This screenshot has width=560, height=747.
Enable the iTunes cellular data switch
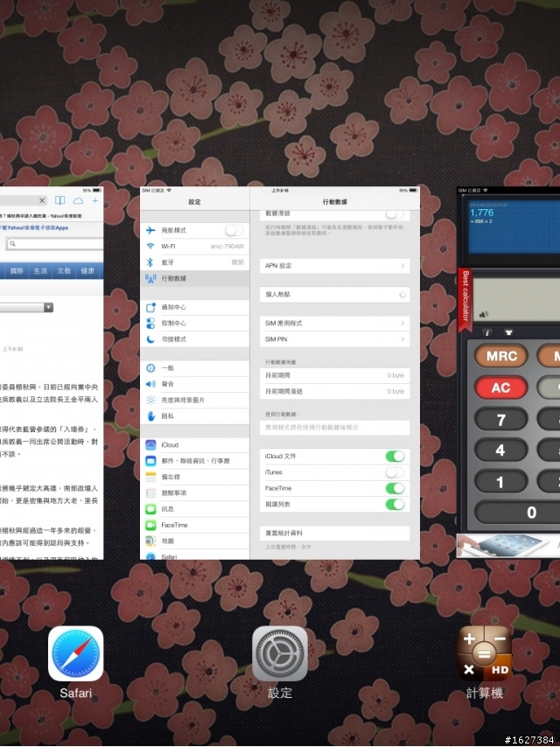pyautogui.click(x=395, y=472)
